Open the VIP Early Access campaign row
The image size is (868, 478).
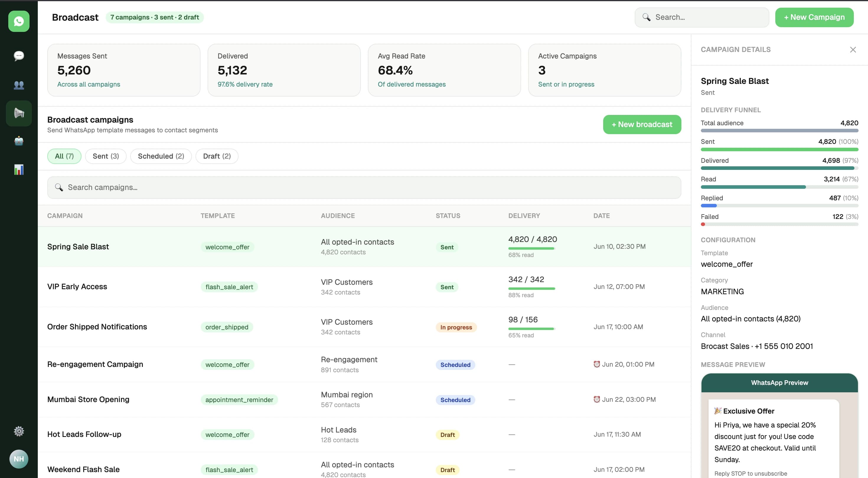point(364,287)
